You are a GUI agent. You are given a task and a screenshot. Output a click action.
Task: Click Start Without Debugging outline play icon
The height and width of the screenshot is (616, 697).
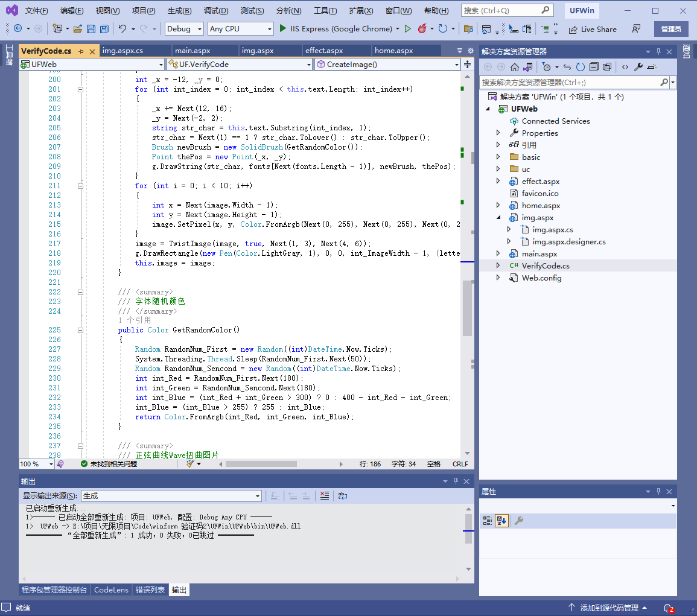[x=407, y=28]
